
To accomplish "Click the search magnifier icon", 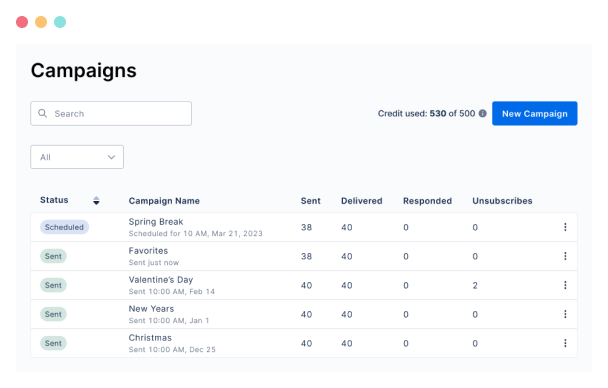I will click(42, 113).
